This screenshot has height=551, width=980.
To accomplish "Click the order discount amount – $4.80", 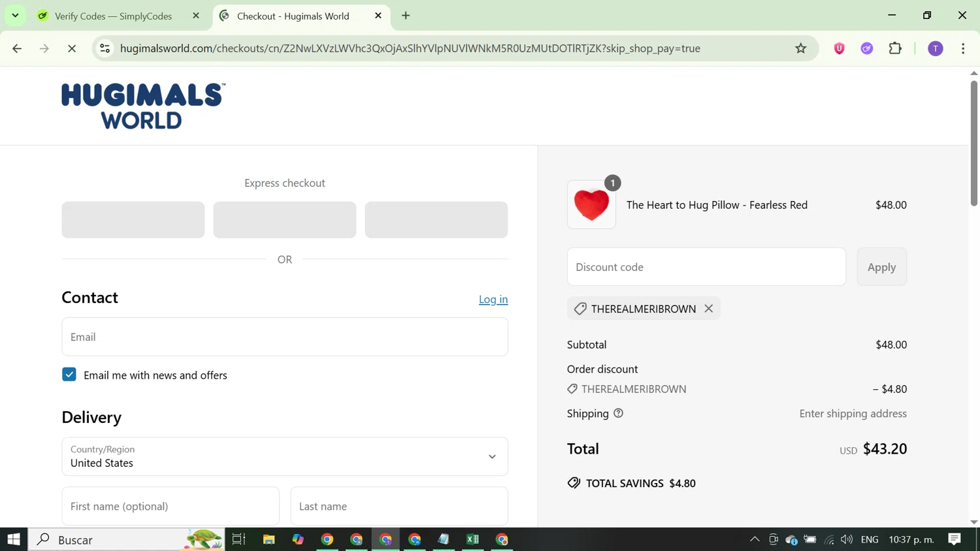I will tap(890, 389).
